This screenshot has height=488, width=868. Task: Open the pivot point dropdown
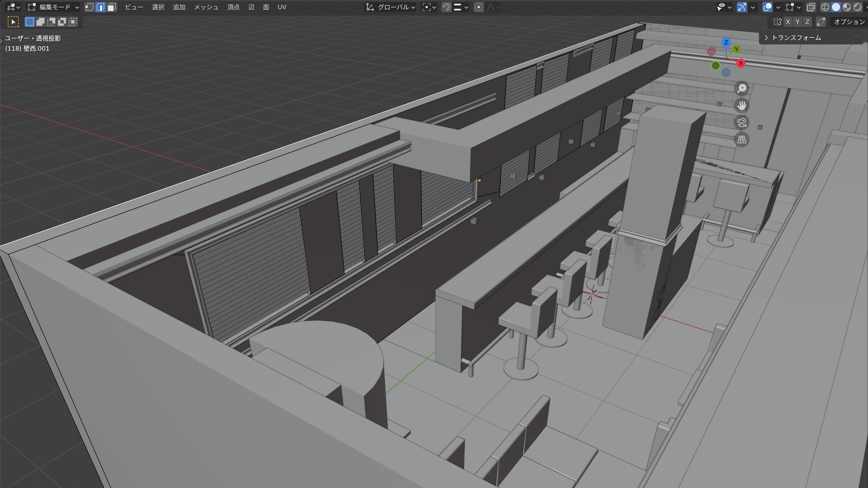(429, 7)
